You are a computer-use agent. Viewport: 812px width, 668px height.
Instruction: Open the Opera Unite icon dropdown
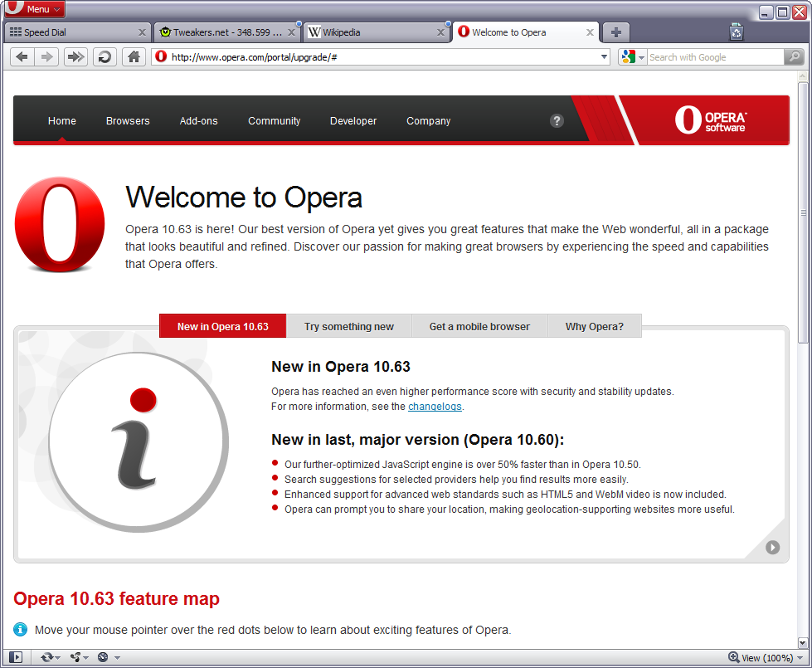(80, 657)
